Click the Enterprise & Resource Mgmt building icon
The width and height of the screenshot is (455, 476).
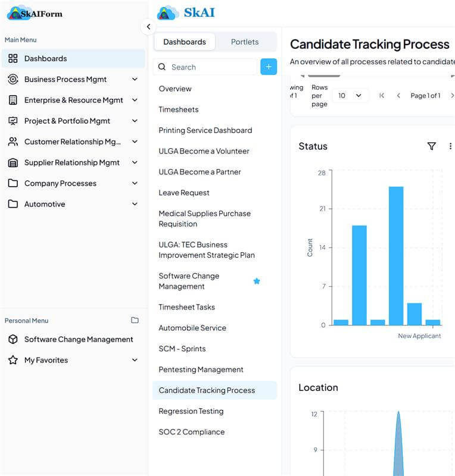(x=13, y=100)
